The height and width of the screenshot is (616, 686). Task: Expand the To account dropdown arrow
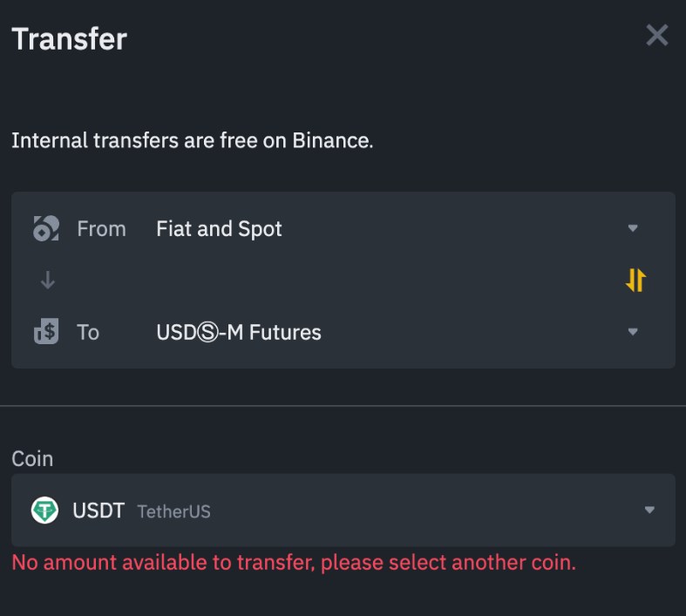tap(633, 332)
